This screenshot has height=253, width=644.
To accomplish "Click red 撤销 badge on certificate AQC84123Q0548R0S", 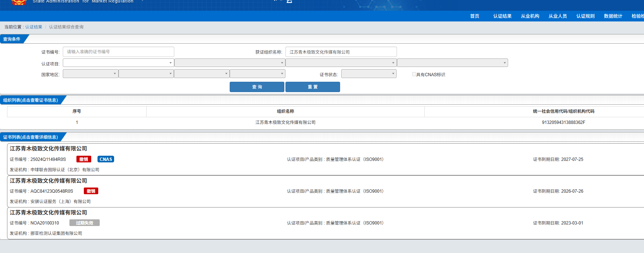I will point(91,191).
